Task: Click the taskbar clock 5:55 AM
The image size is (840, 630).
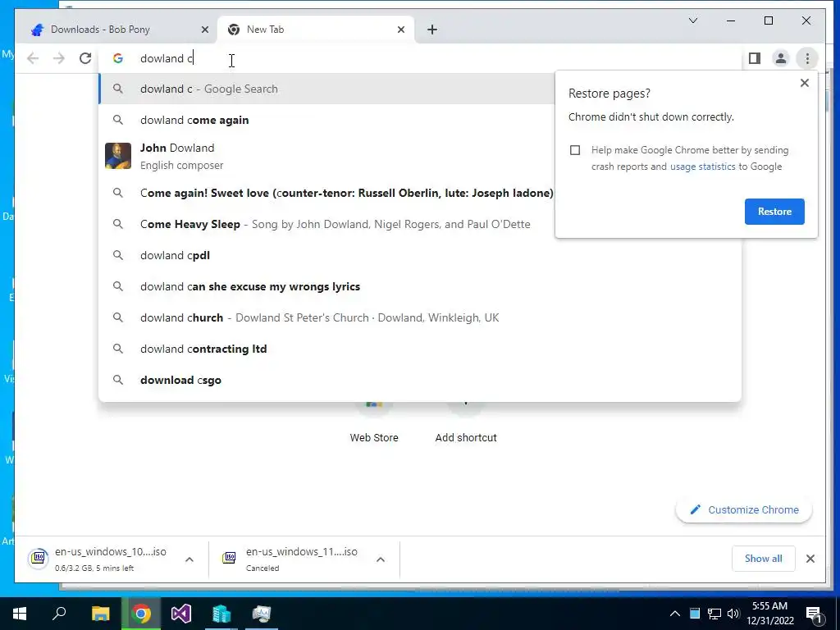Action: point(769,614)
